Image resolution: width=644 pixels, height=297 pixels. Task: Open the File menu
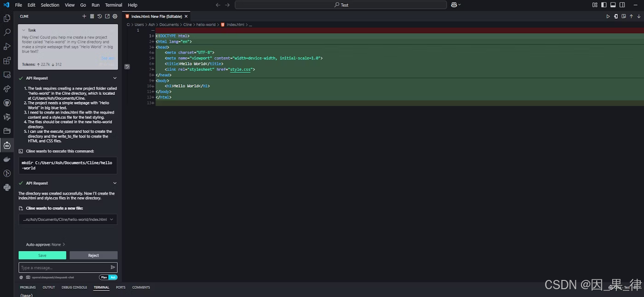pyautogui.click(x=18, y=5)
